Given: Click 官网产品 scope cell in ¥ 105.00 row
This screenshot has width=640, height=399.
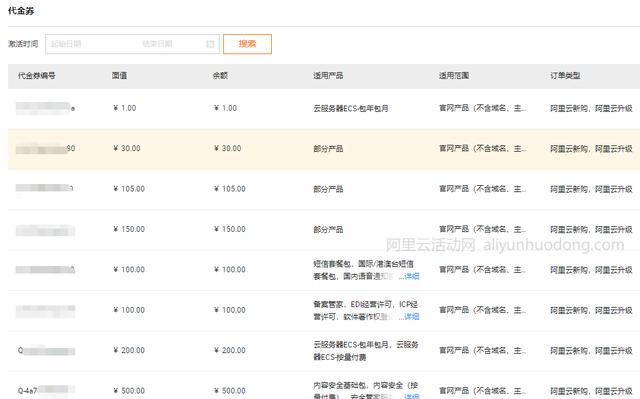Looking at the screenshot, I should pos(482,189).
